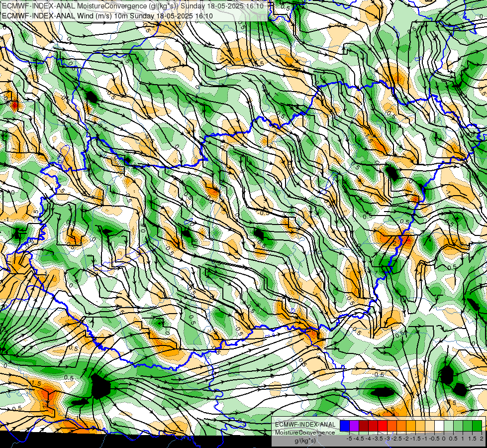Click the '-3.5' tick label in legend
487x448 pixels.
[378, 439]
